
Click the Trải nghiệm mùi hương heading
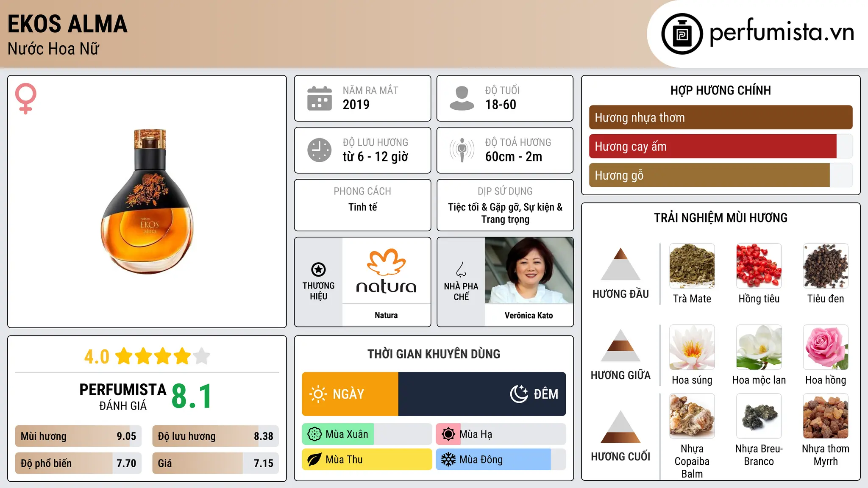[x=721, y=218]
